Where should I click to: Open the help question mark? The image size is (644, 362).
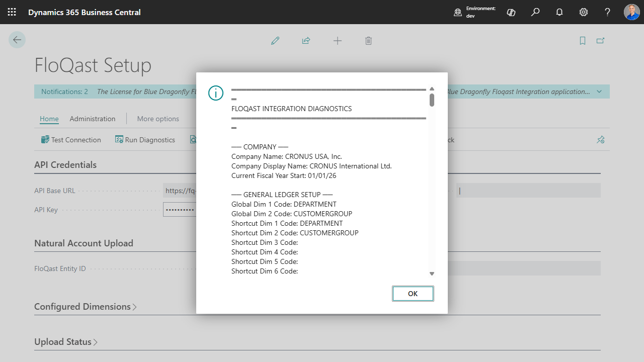(x=608, y=12)
